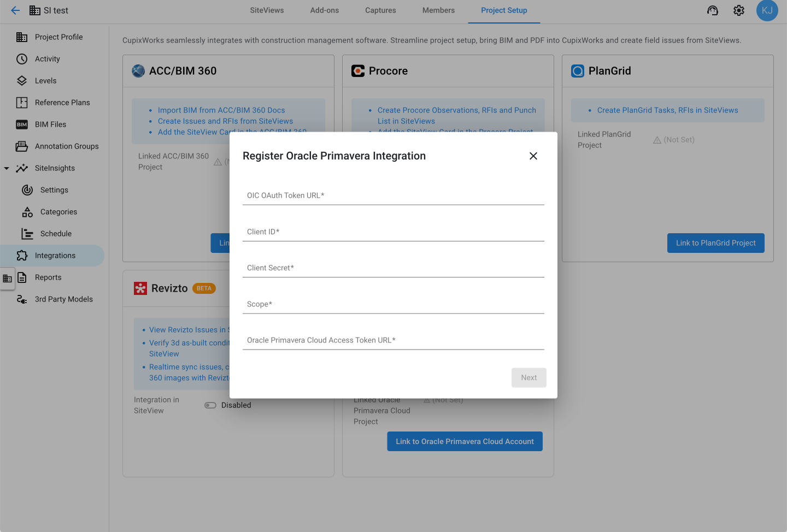Click the Project Profile sidebar icon
This screenshot has height=532, width=787.
click(22, 37)
